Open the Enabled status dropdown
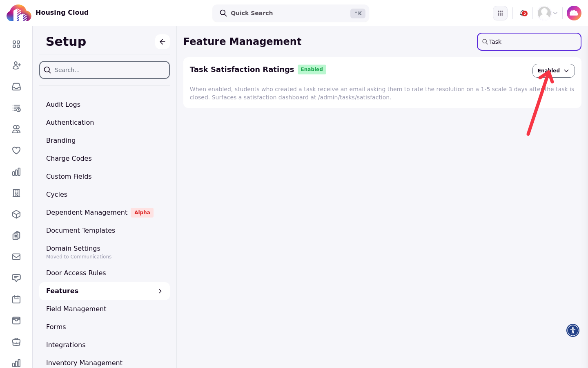The height and width of the screenshot is (368, 588). pyautogui.click(x=554, y=71)
